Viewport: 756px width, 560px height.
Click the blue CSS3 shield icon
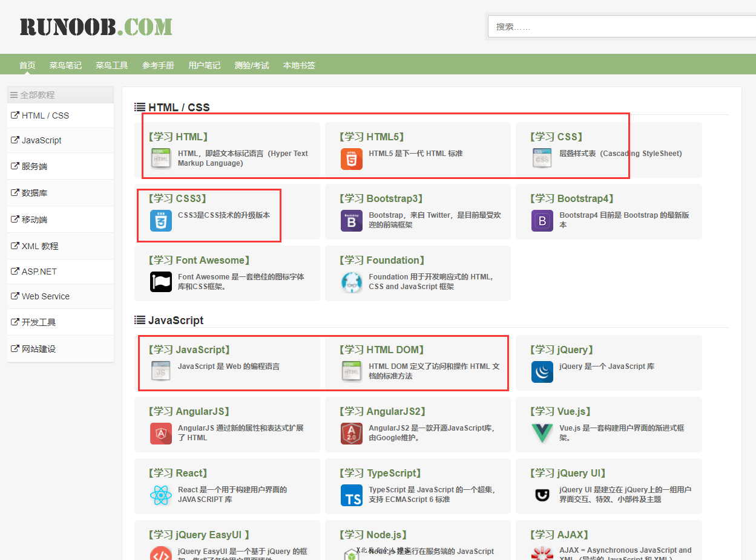coord(161,220)
